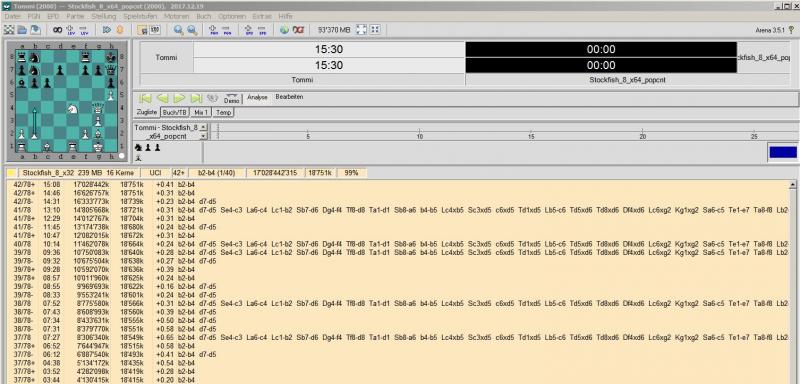The image size is (800, 384).
Task: Click the b2-b4 (1/40) current move cell
Action: pos(216,173)
